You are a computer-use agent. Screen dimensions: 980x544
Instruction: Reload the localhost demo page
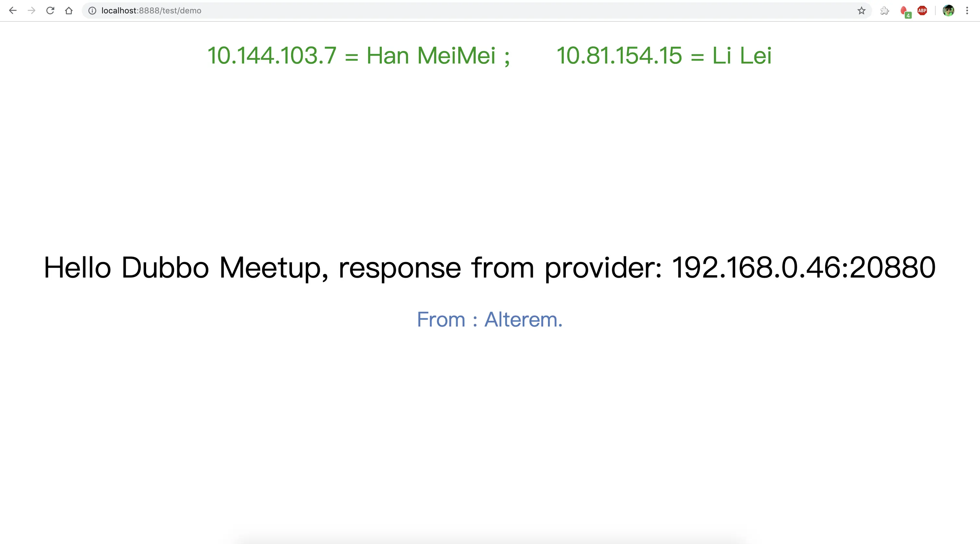pyautogui.click(x=50, y=11)
